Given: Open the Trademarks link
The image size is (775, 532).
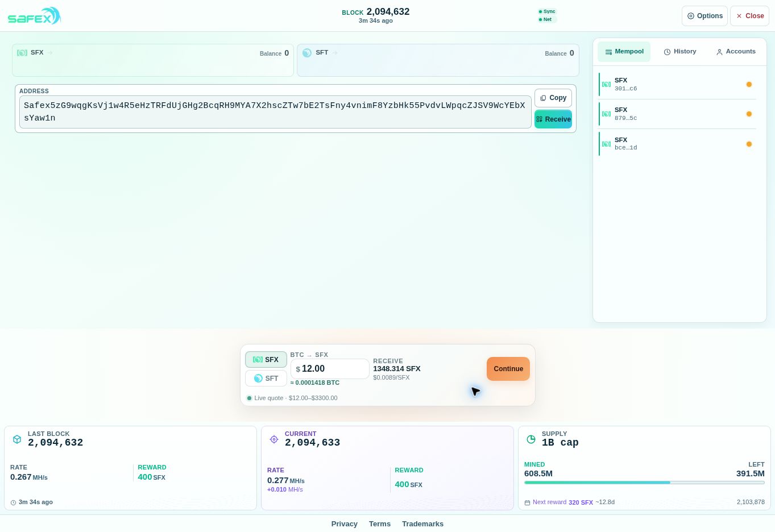Looking at the screenshot, I should (422, 524).
